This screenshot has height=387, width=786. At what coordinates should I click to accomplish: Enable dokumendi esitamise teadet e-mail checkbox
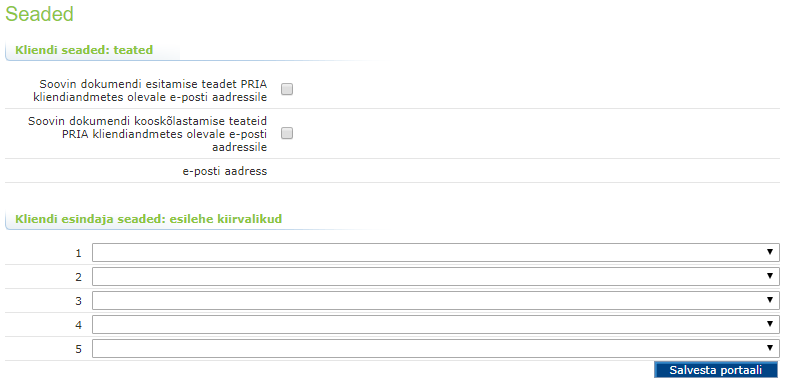287,89
